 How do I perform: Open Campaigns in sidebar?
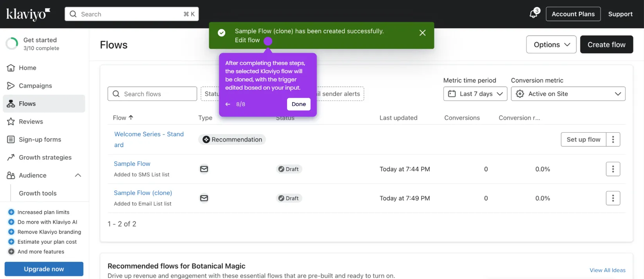pyautogui.click(x=44, y=86)
